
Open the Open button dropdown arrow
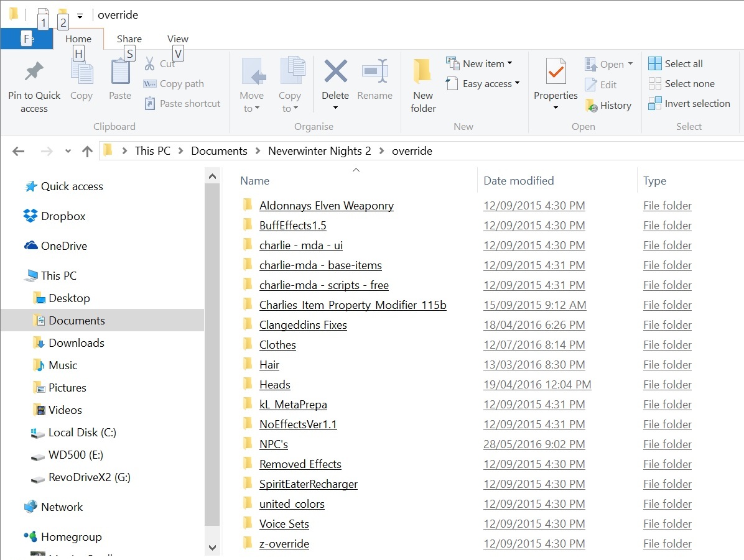point(630,63)
